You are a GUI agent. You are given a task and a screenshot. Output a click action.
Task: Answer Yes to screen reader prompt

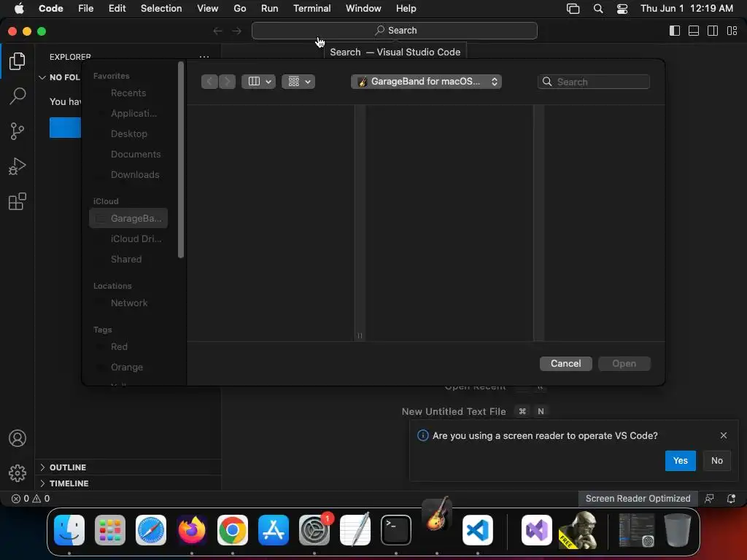(x=680, y=461)
